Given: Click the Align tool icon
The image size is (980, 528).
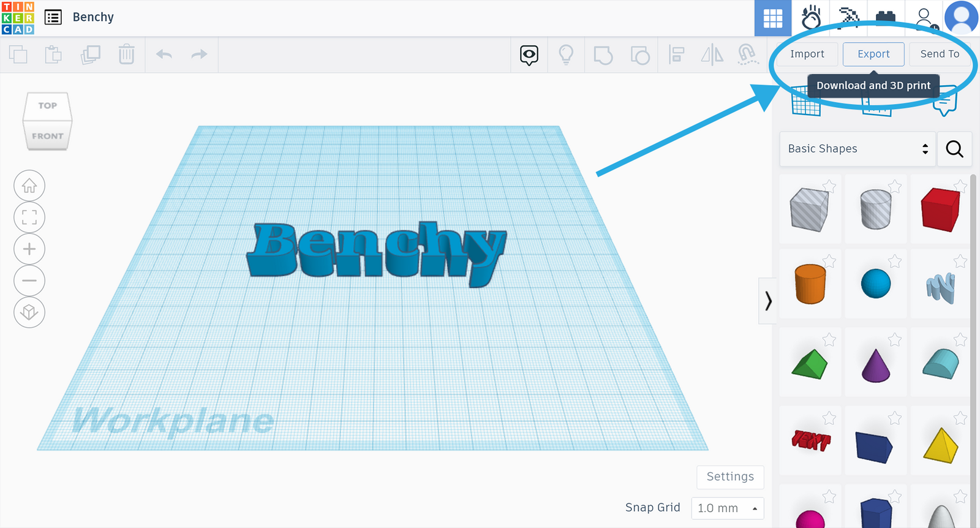Looking at the screenshot, I should 676,55.
